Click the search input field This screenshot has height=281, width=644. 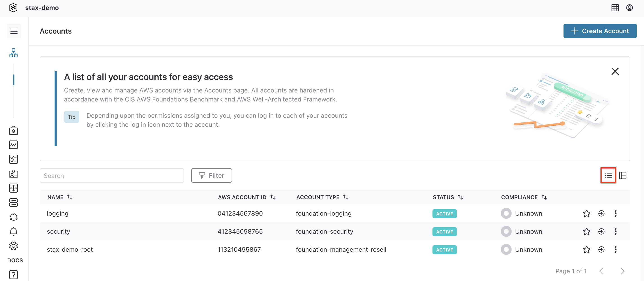pyautogui.click(x=111, y=175)
